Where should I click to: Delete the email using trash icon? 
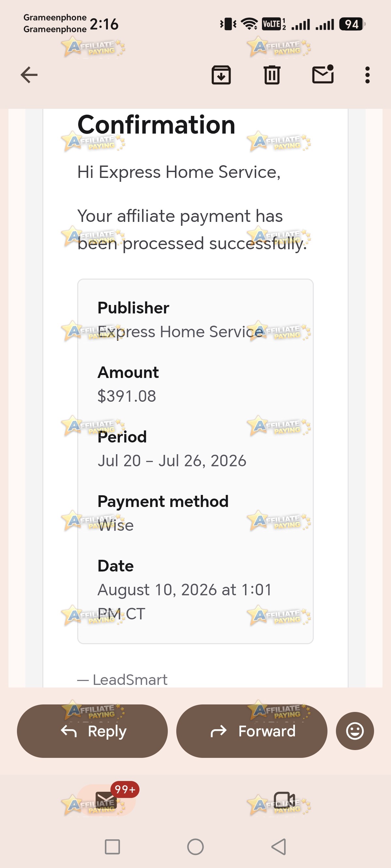[x=272, y=75]
